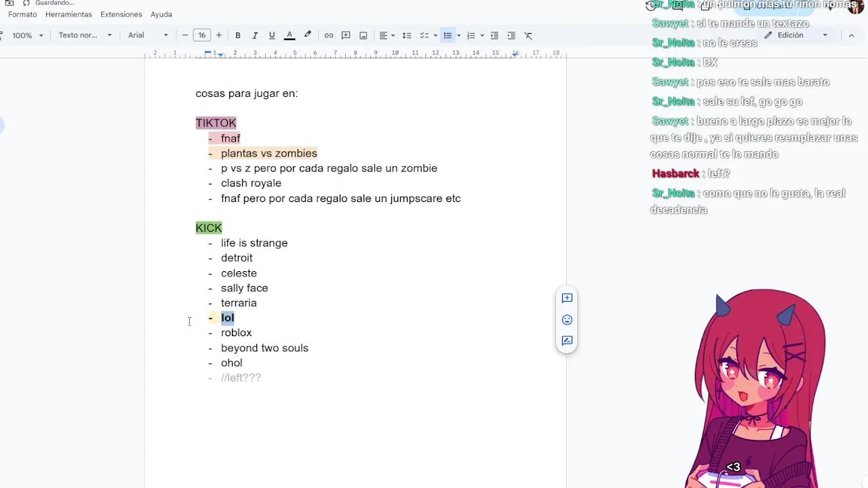Click the floating emoji reaction button
This screenshot has height=488, width=868.
(567, 320)
